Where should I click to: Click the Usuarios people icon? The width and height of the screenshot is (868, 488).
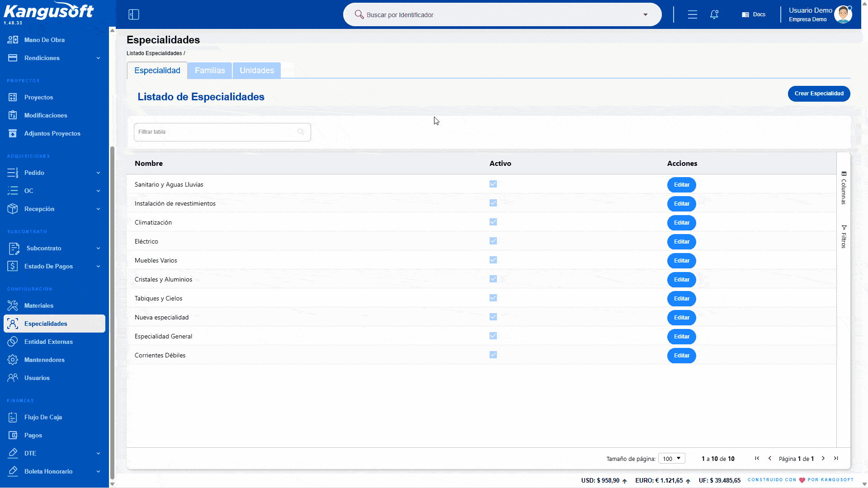click(13, 378)
